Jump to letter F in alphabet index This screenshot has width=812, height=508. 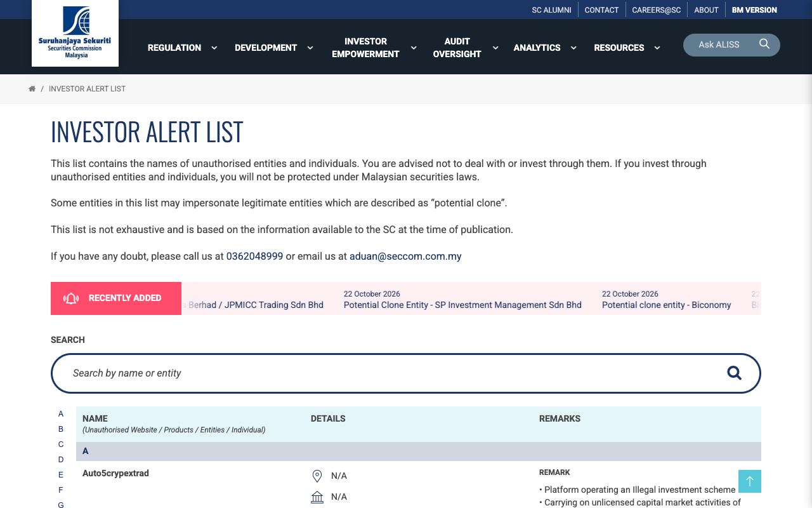pos(61,490)
